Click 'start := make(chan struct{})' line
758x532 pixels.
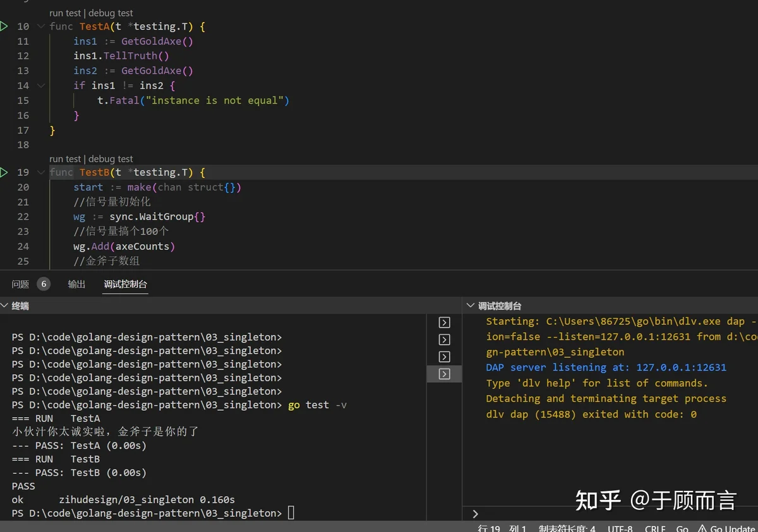point(157,187)
